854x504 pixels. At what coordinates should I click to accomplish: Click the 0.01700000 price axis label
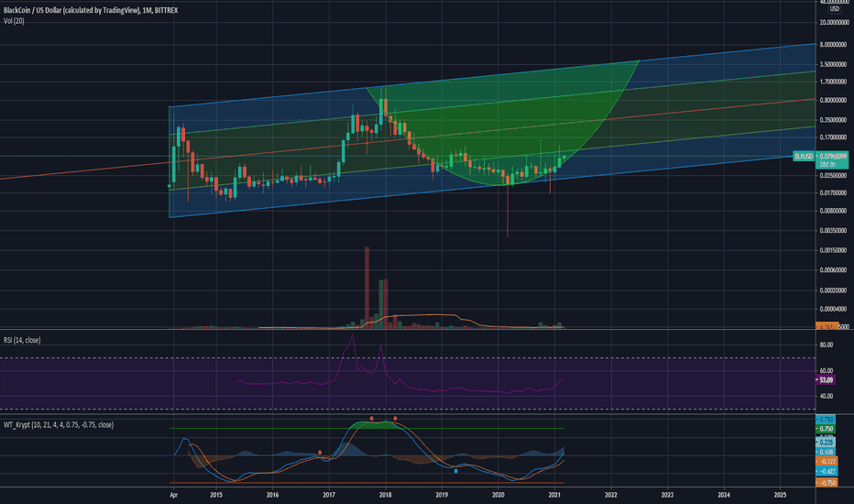(834, 192)
